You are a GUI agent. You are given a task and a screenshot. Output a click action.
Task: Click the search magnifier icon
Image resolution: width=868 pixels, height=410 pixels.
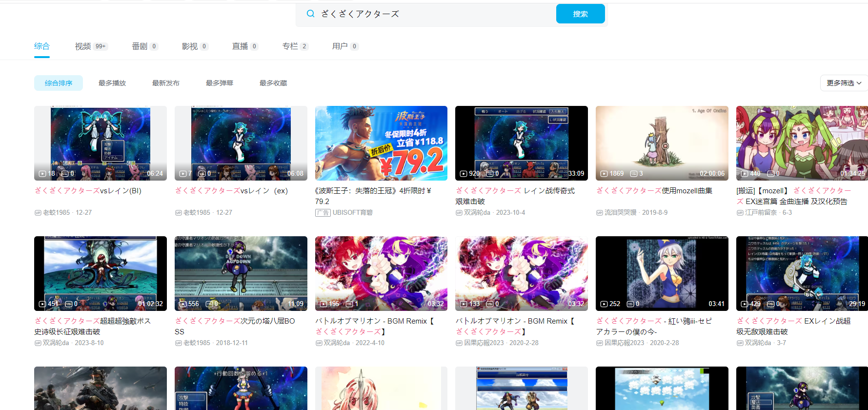tap(310, 14)
